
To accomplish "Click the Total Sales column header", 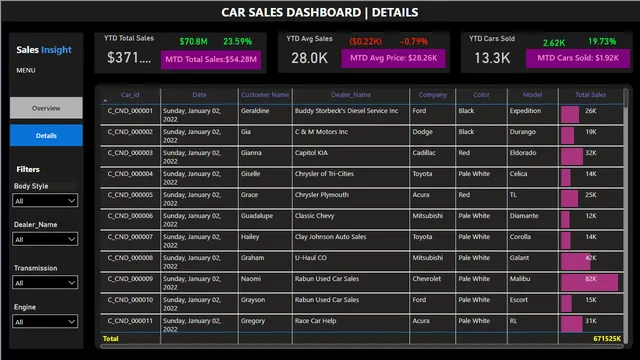I will coord(591,95).
